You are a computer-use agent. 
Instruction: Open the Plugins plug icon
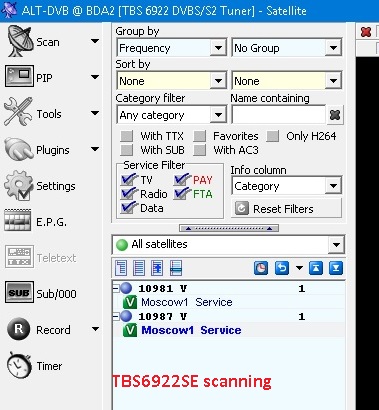point(19,149)
